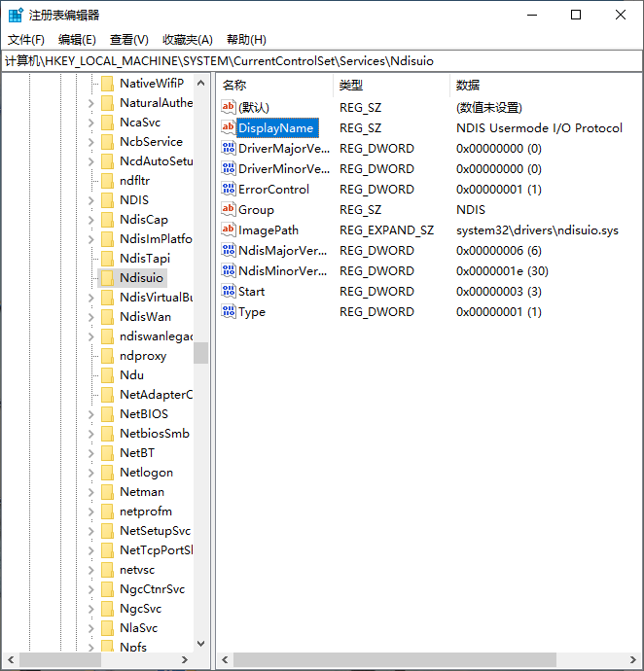Viewport: 644px width, 671px height.
Task: Select the NdisWan key in tree
Action: (x=145, y=317)
